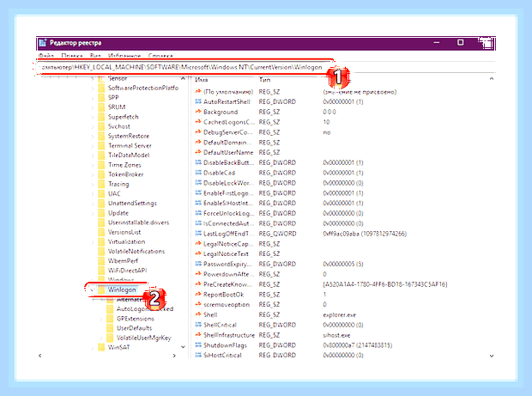Click the AutoRestartShell DWORD value icon
The image size is (532, 396).
(x=198, y=101)
